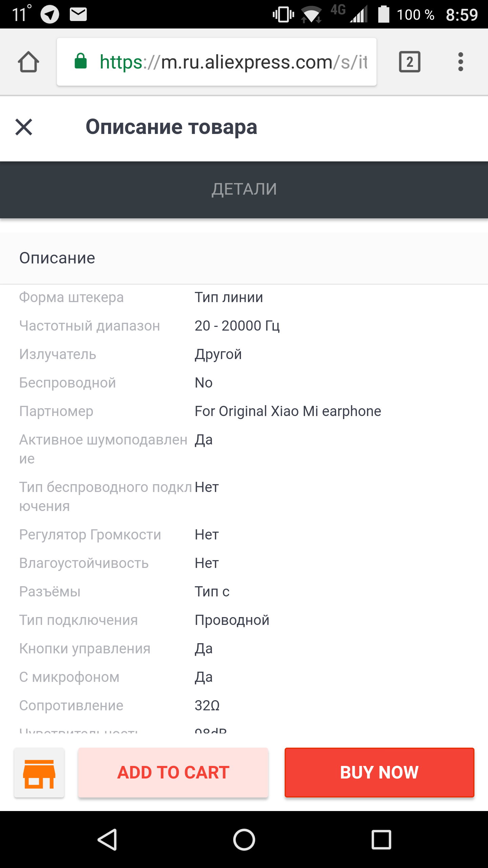Tap the green secure padlock icon
Screen dimensions: 488x868
tap(81, 62)
